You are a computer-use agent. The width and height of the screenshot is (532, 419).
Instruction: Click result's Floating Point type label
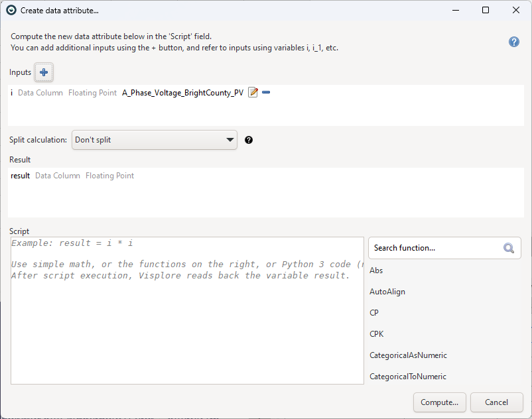pos(109,176)
